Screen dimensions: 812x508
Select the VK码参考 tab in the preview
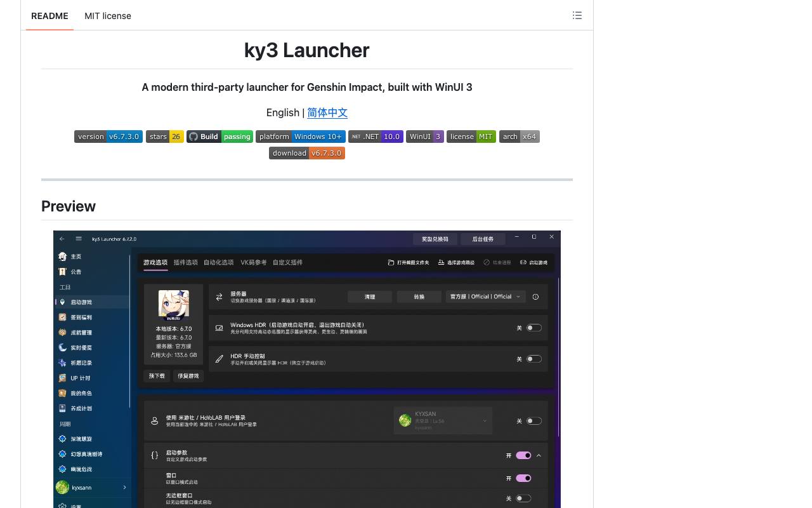254,262
